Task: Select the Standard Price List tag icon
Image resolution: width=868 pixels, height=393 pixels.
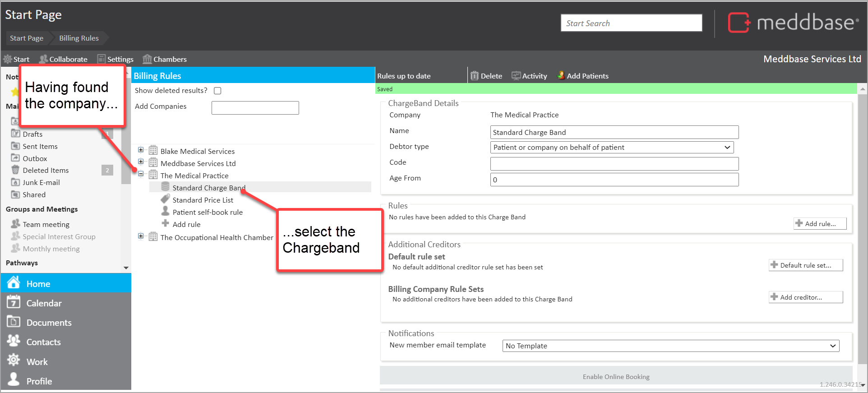Action: [166, 199]
